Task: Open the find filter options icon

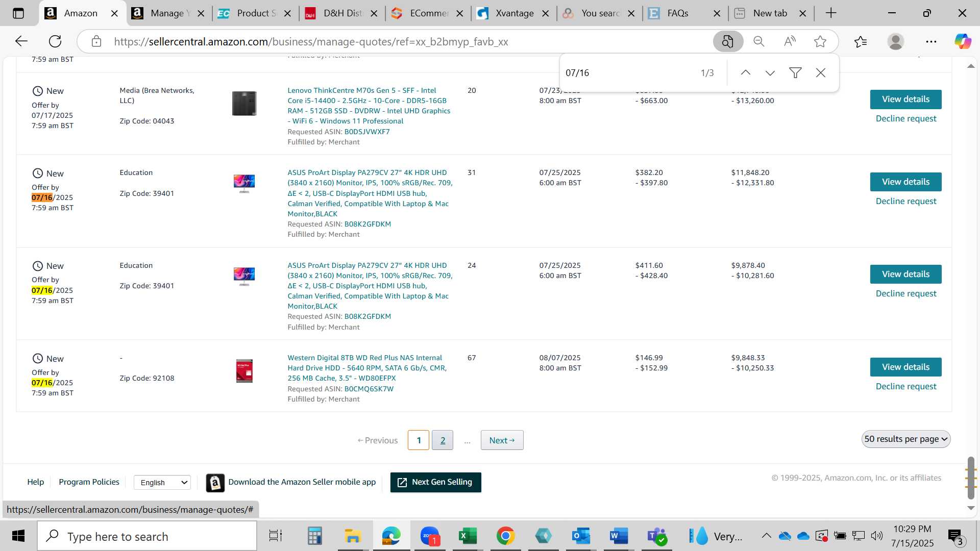Action: [795, 72]
